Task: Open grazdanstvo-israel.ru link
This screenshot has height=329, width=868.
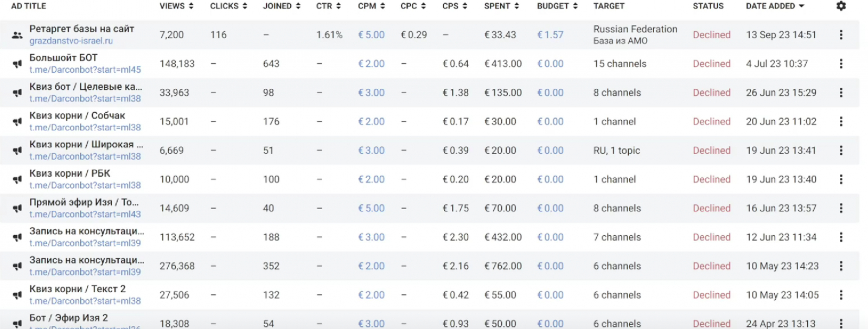Action: coord(71,41)
